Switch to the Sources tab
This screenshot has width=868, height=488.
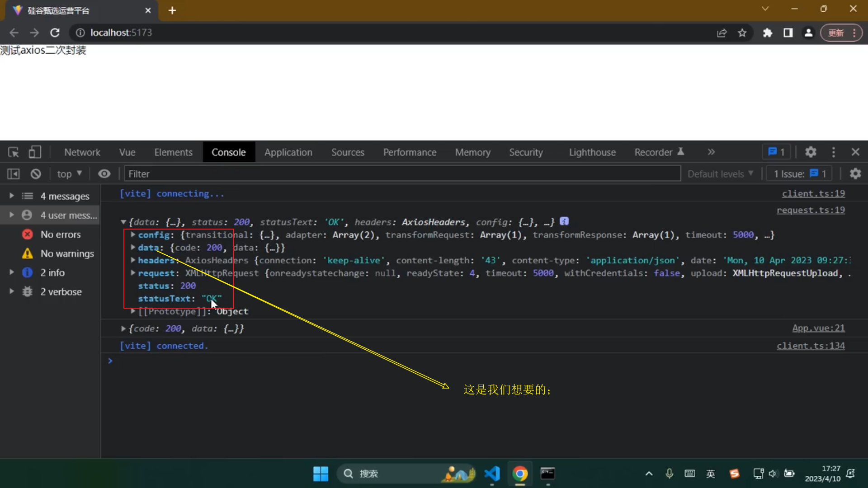tap(348, 152)
